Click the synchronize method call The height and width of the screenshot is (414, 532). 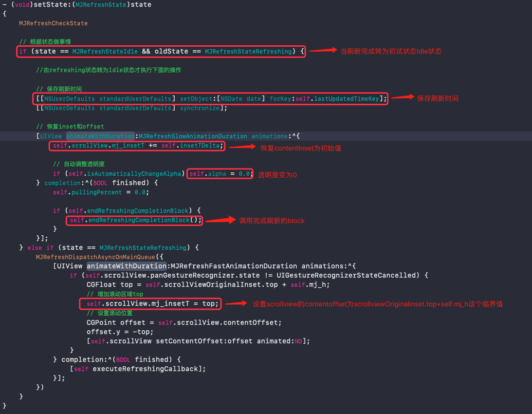(x=200, y=108)
